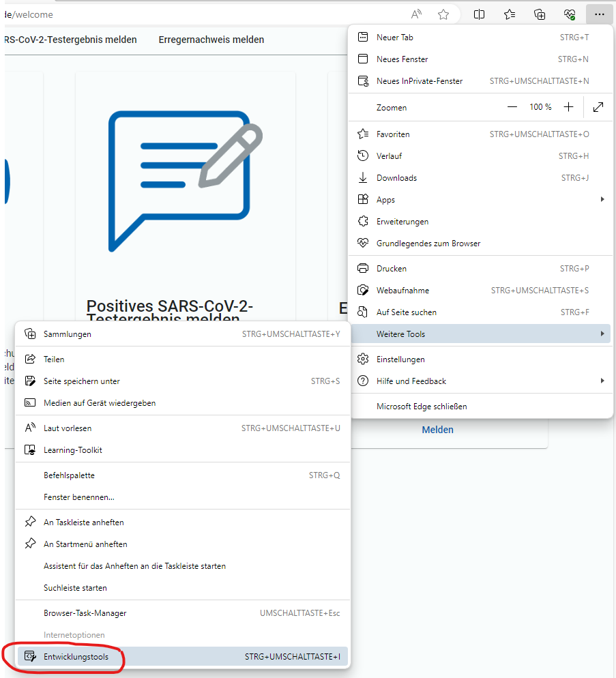Open the Favorites list toolbar icon
616x678 pixels.
coord(510,14)
